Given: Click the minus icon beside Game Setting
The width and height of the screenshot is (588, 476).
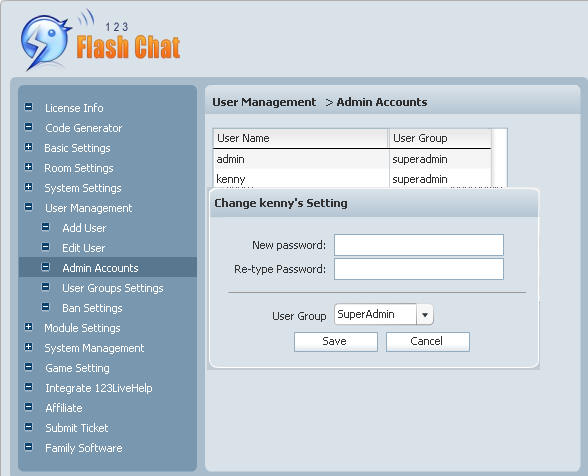Looking at the screenshot, I should 28,367.
